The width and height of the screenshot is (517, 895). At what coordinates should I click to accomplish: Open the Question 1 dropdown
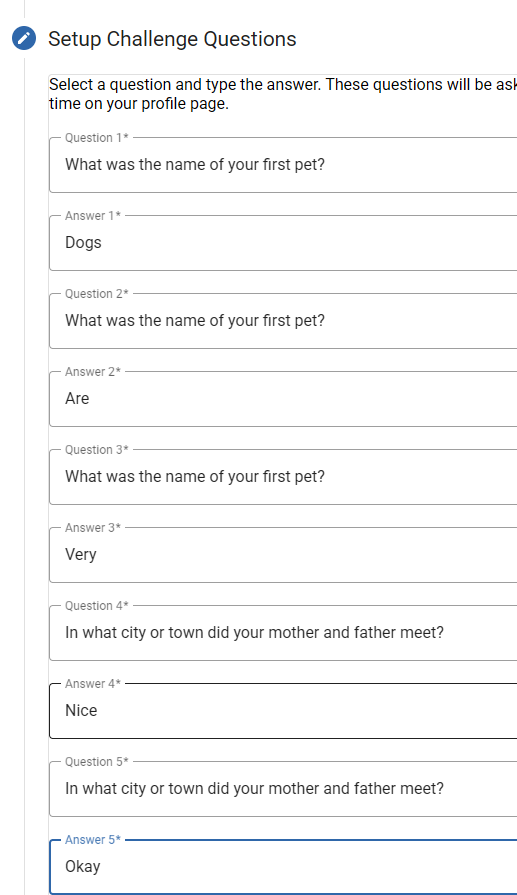click(x=283, y=165)
